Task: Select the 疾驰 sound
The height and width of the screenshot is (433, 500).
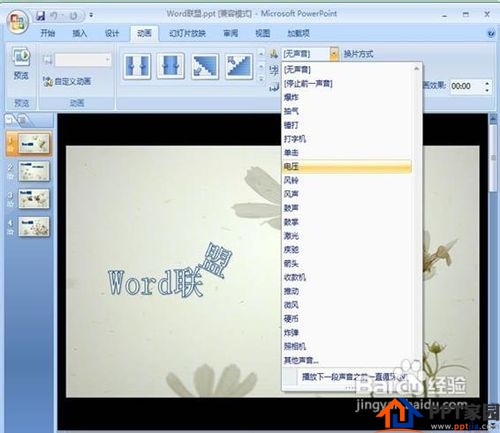Action: pyautogui.click(x=347, y=249)
